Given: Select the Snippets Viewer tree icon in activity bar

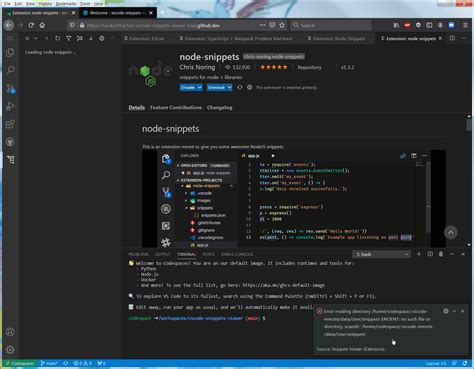Looking at the screenshot, I should [x=10, y=160].
